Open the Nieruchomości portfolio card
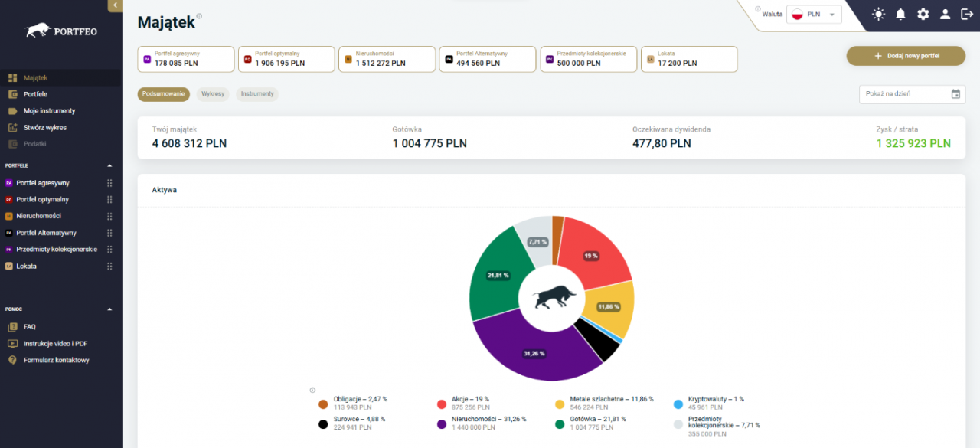This screenshot has height=448, width=980. (387, 59)
